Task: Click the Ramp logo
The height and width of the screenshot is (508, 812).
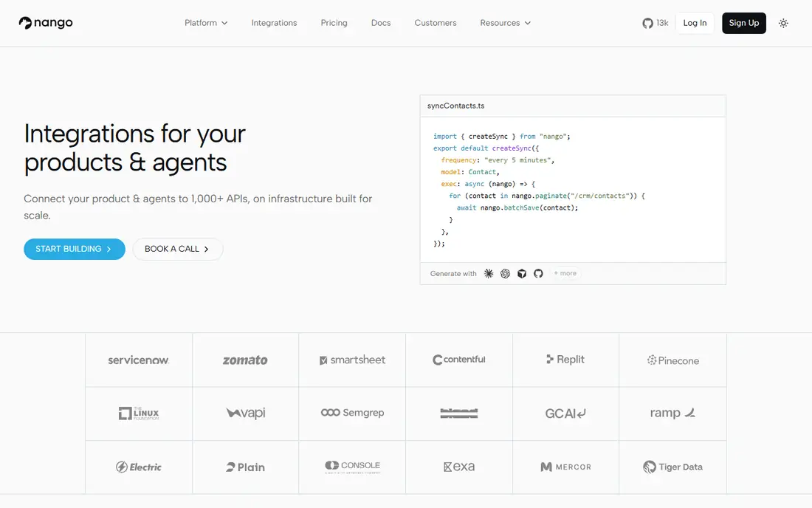Action: click(672, 413)
